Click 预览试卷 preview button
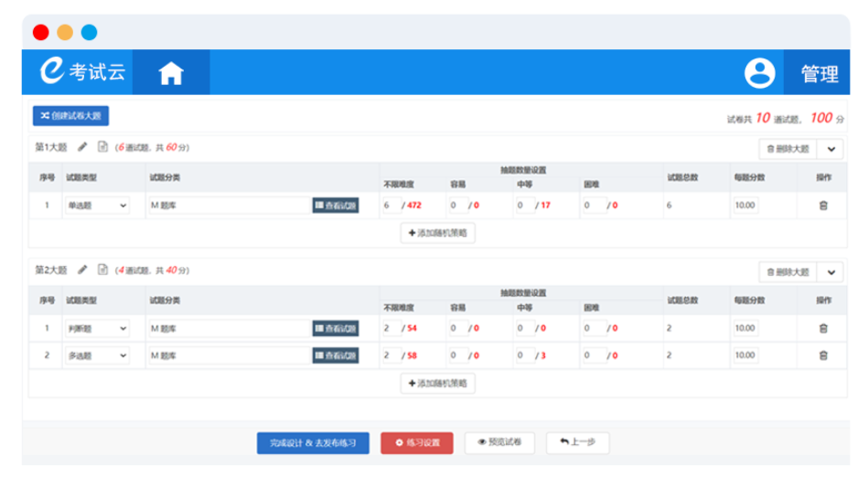This screenshot has width=868, height=499. click(x=499, y=442)
